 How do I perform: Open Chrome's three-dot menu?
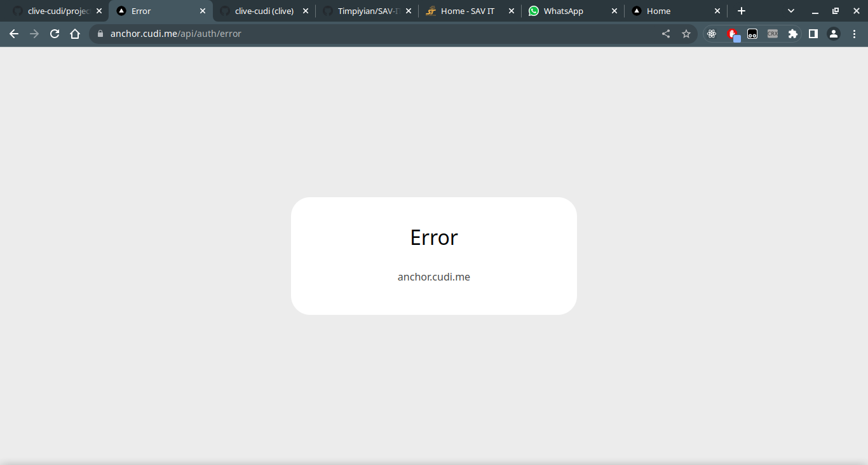(855, 34)
